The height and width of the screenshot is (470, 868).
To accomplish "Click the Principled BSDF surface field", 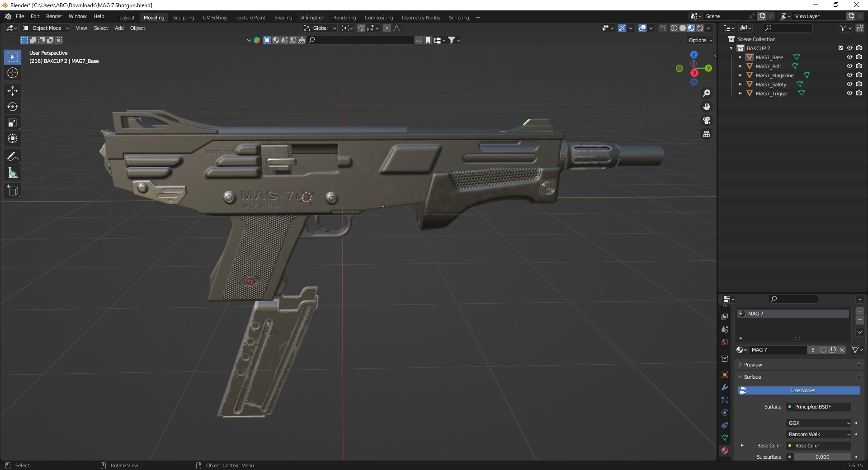I will click(x=819, y=407).
